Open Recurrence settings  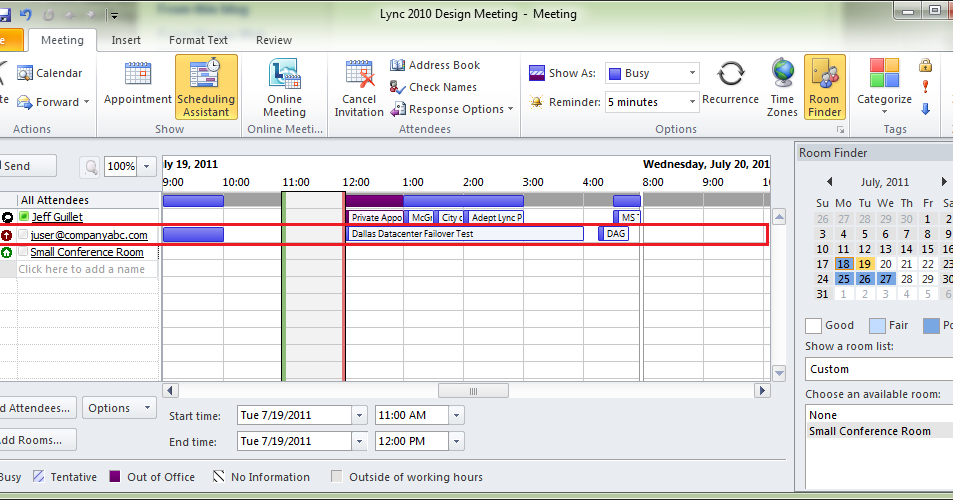point(731,82)
